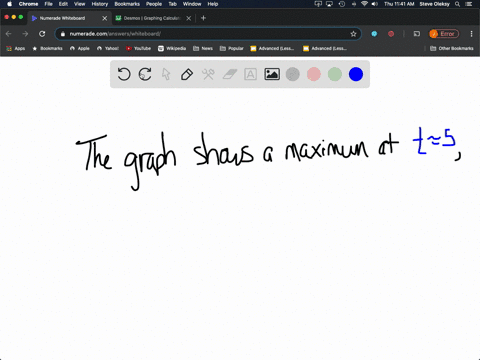Expand the Other Bookmarks folder
This screenshot has height=360, width=480.
click(x=452, y=48)
